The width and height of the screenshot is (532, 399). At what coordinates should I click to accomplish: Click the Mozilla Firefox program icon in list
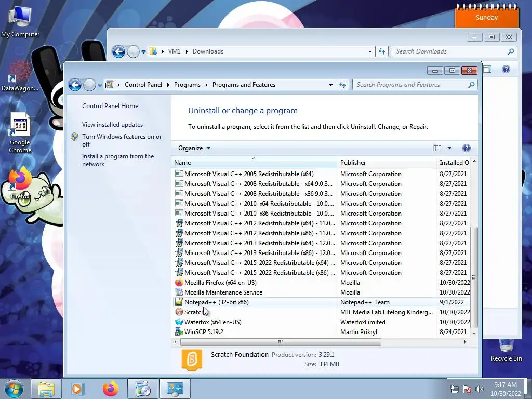click(179, 282)
